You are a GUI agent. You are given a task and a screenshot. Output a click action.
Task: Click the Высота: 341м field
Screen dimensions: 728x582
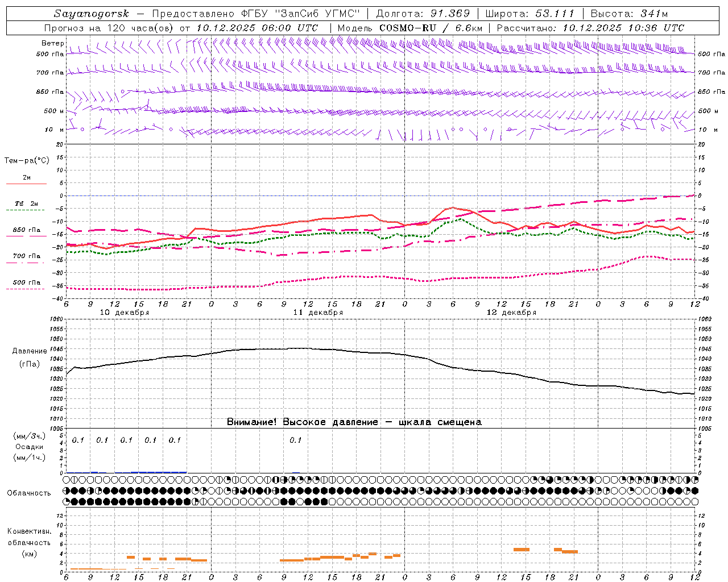pyautogui.click(x=629, y=14)
